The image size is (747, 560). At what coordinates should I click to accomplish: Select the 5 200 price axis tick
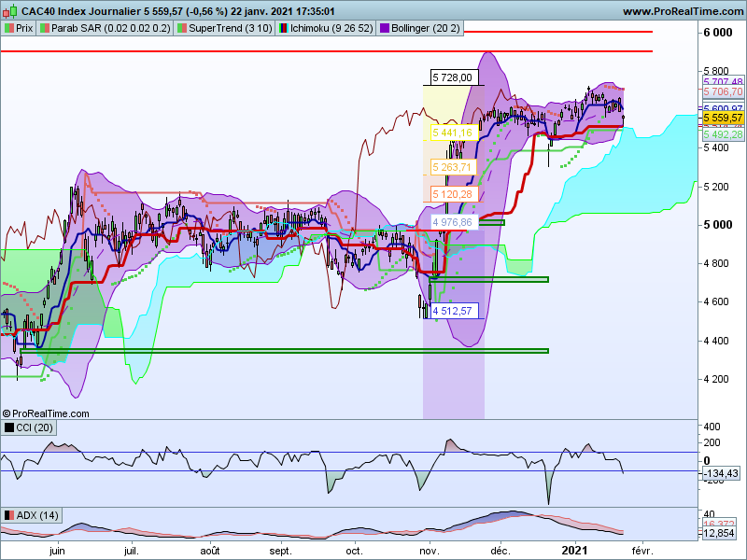[x=716, y=187]
